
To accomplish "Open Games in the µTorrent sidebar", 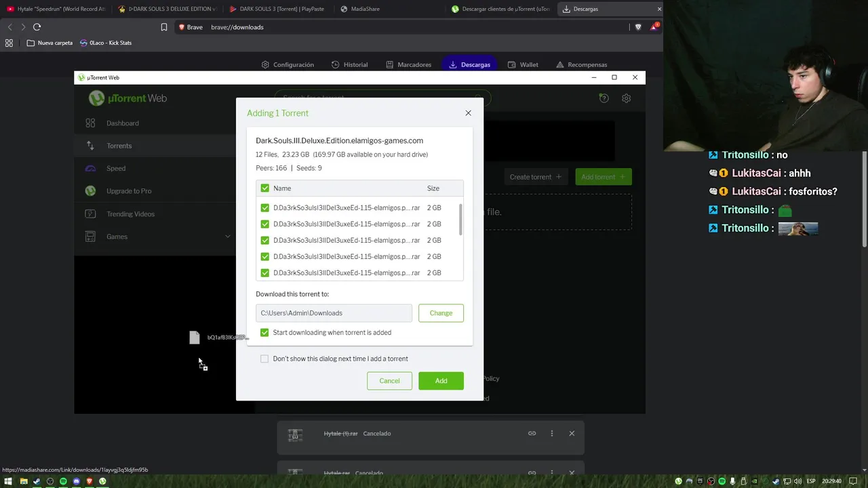I will [117, 237].
